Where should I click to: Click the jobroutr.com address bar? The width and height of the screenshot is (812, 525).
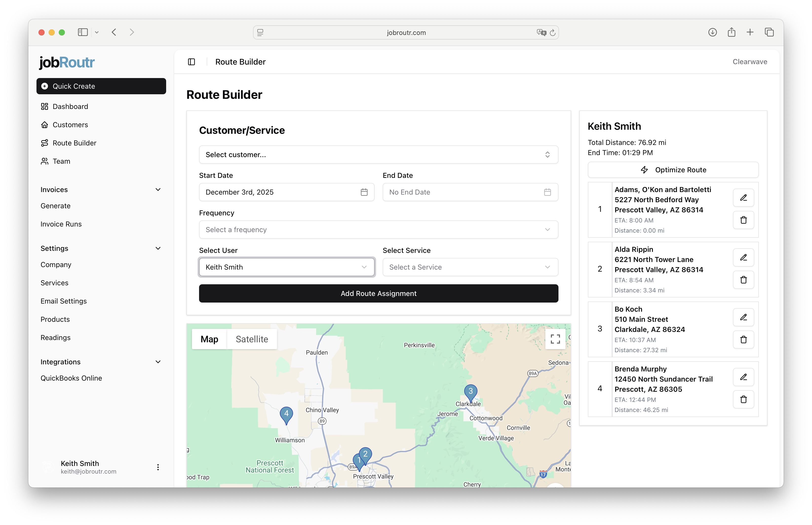point(406,32)
